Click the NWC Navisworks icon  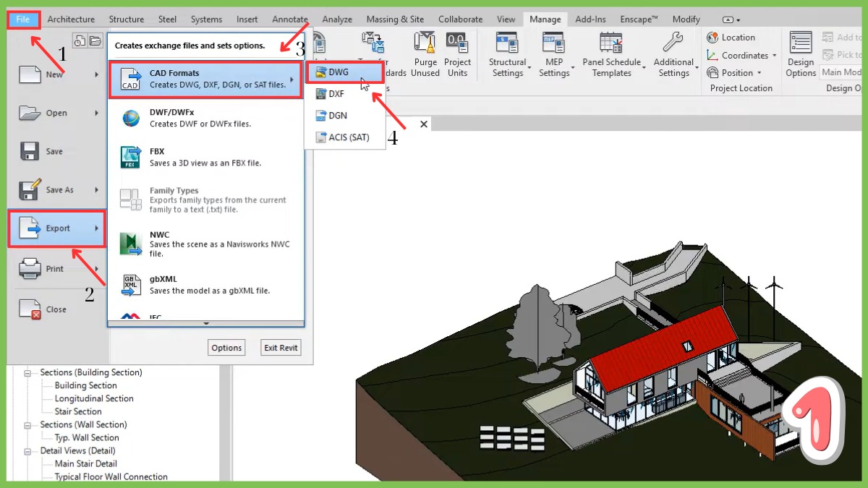click(131, 244)
